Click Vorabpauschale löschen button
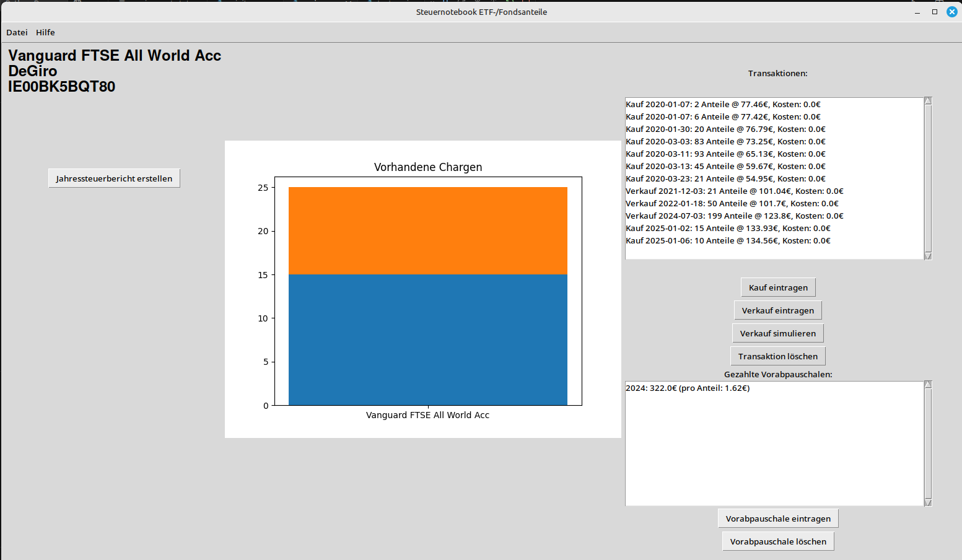The image size is (962, 560). 778,541
